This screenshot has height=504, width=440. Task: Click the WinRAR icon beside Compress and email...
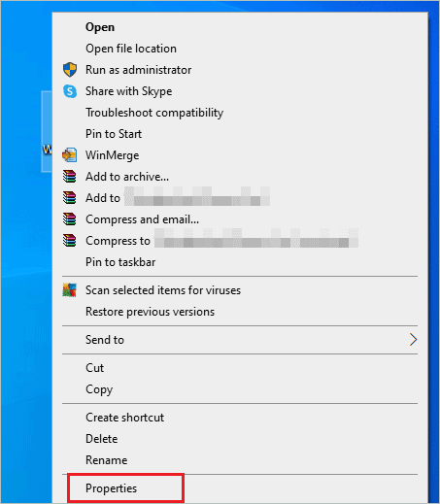coord(70,219)
